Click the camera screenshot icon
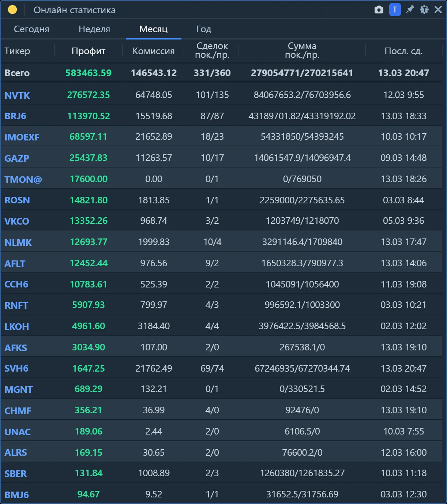 pos(379,10)
